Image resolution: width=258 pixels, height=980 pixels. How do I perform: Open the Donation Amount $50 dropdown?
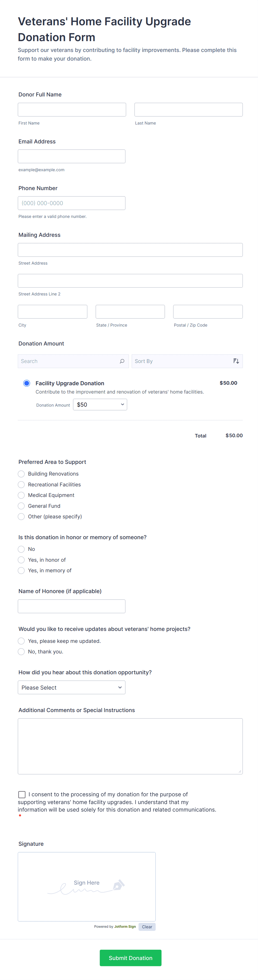[x=100, y=404]
